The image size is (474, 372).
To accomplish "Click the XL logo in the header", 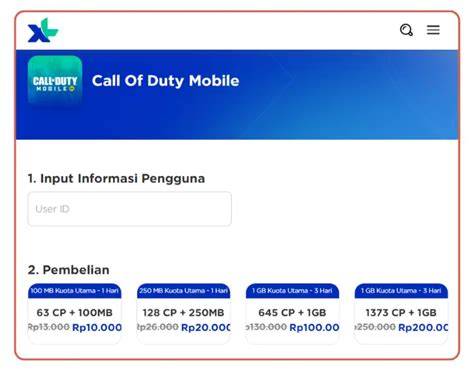I will [x=43, y=30].
